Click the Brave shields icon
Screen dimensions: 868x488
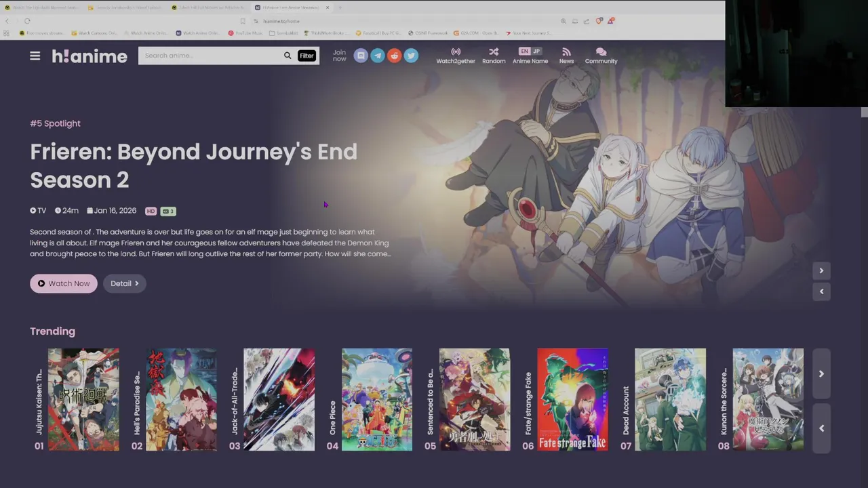click(599, 21)
